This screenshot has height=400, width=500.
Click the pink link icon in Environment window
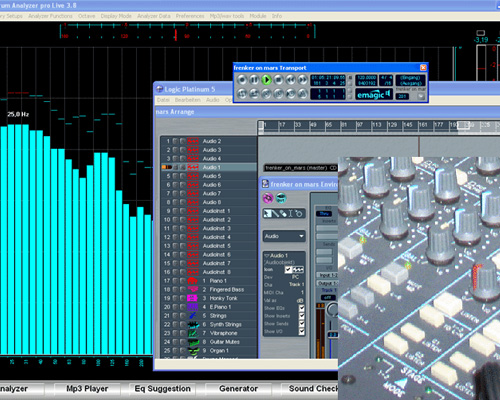coord(268,198)
